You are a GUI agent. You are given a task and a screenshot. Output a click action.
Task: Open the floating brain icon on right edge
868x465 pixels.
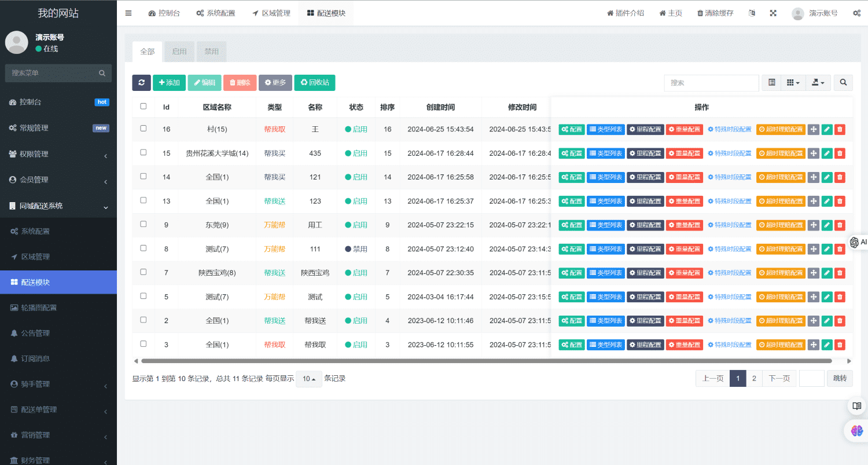click(857, 431)
